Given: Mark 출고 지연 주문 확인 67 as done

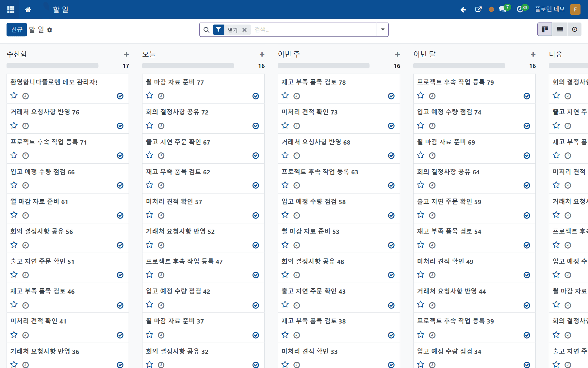Looking at the screenshot, I should click(256, 156).
